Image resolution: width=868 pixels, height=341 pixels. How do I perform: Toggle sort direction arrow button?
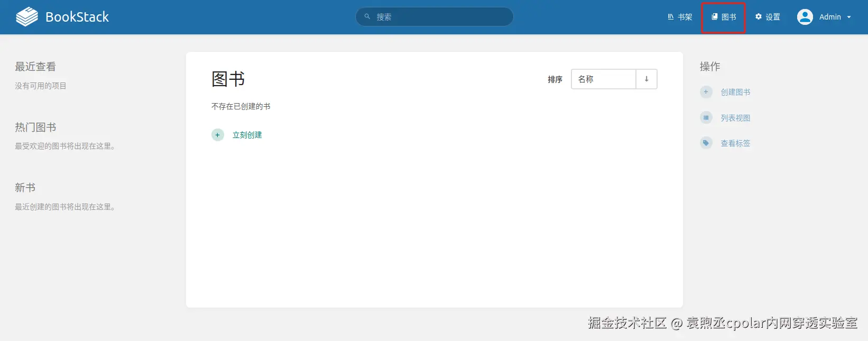(647, 79)
